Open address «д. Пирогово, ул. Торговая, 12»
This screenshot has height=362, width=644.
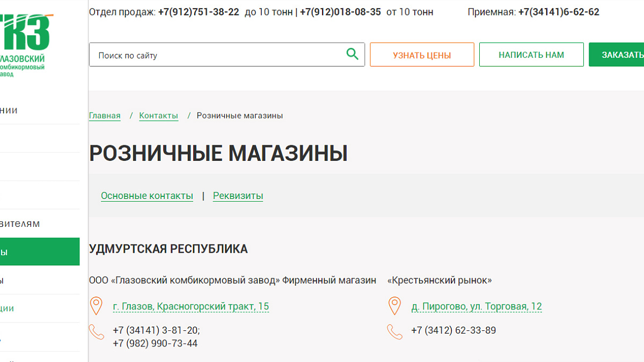477,307
